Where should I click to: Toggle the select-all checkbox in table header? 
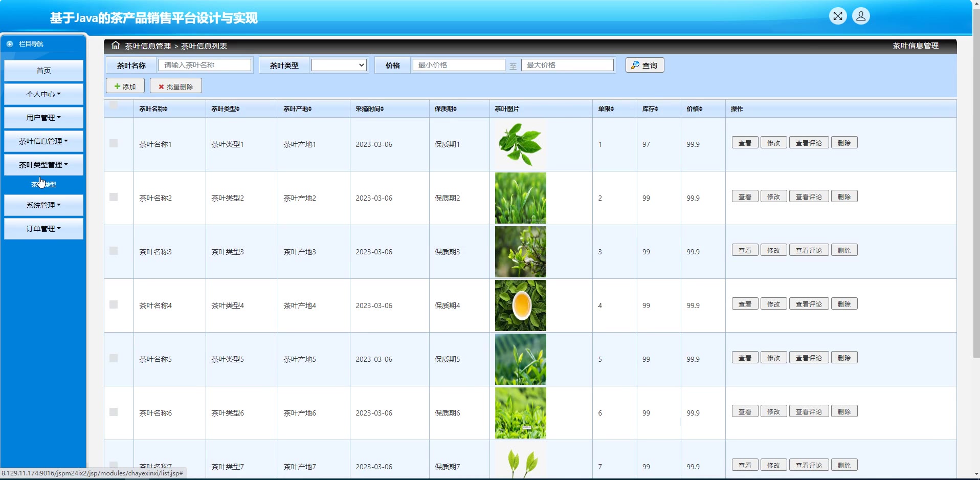114,105
